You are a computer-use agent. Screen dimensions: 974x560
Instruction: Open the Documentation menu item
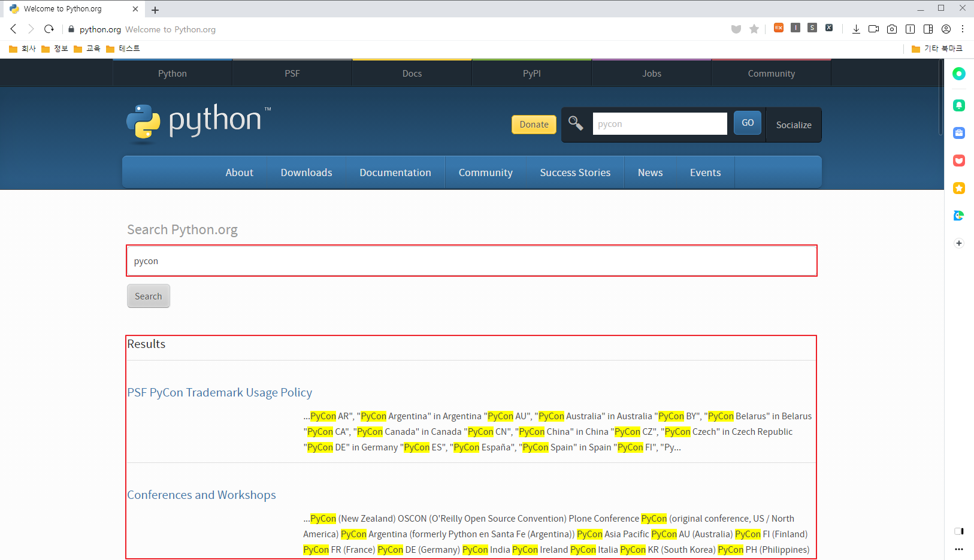click(395, 172)
